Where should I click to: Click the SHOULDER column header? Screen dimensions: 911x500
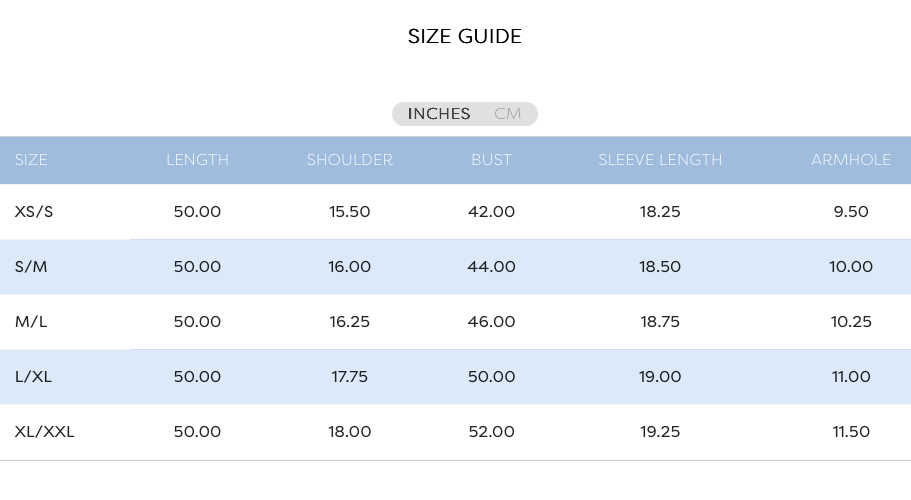coord(350,160)
